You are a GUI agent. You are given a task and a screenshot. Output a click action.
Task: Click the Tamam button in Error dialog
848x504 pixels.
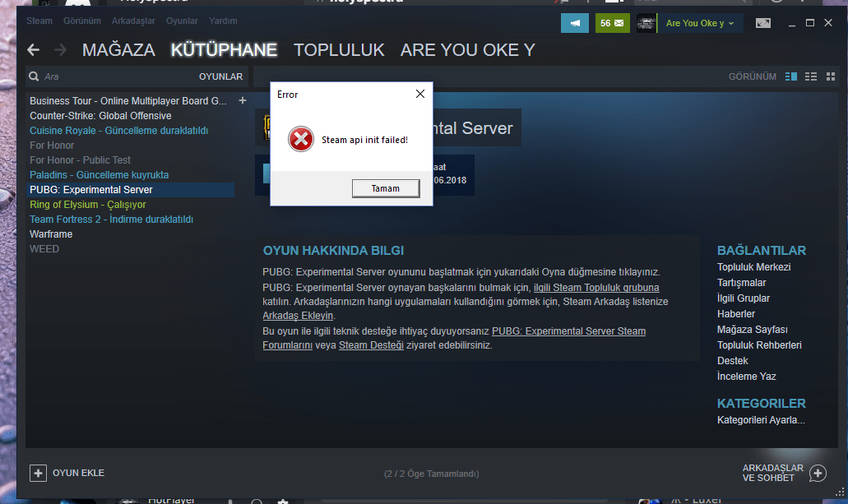(386, 188)
